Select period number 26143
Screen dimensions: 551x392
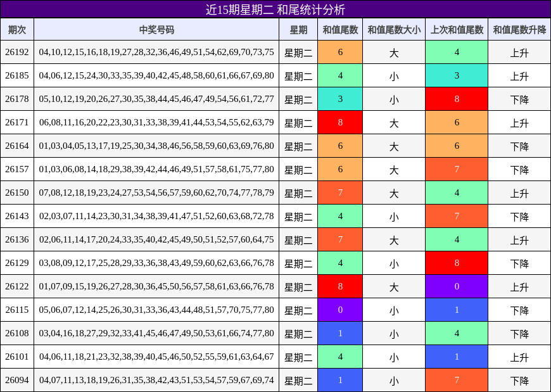tap(17, 216)
